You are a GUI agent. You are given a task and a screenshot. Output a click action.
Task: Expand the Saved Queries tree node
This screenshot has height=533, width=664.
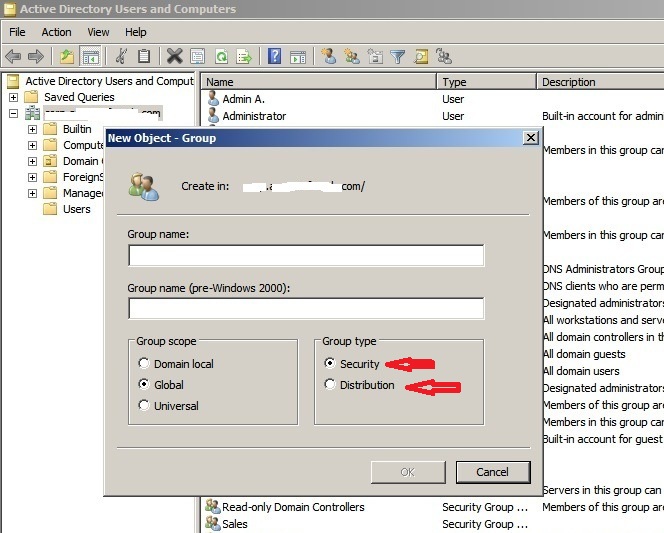[14, 97]
